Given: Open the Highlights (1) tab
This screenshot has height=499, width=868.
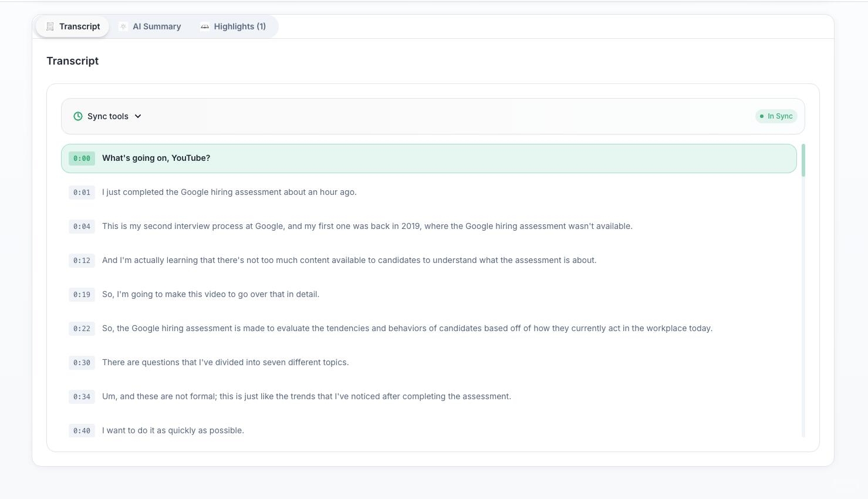Looking at the screenshot, I should [x=233, y=26].
